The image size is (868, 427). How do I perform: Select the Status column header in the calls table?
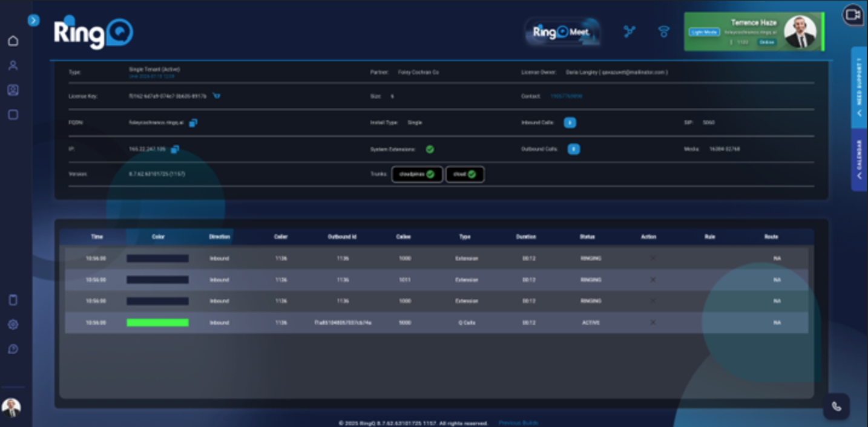click(x=587, y=236)
